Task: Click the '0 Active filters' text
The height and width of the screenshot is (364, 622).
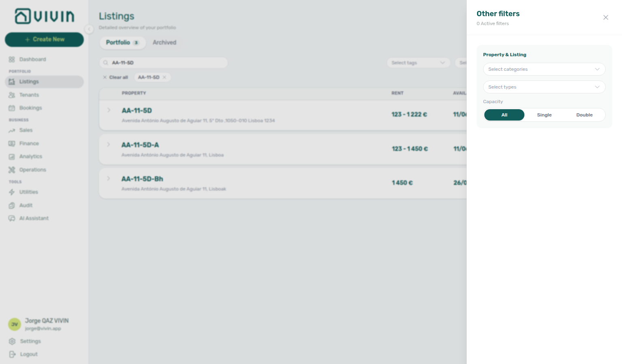Action: click(493, 23)
